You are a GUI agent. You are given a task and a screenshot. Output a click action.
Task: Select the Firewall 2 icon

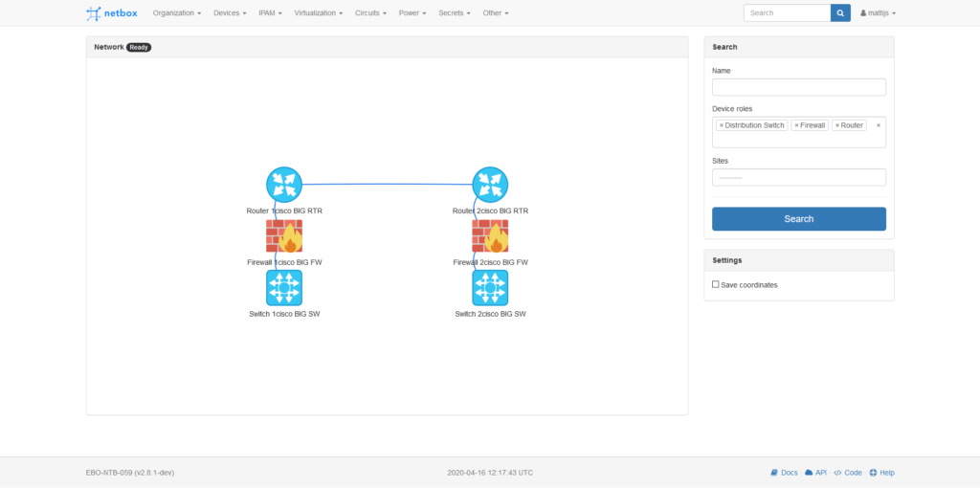tap(490, 235)
